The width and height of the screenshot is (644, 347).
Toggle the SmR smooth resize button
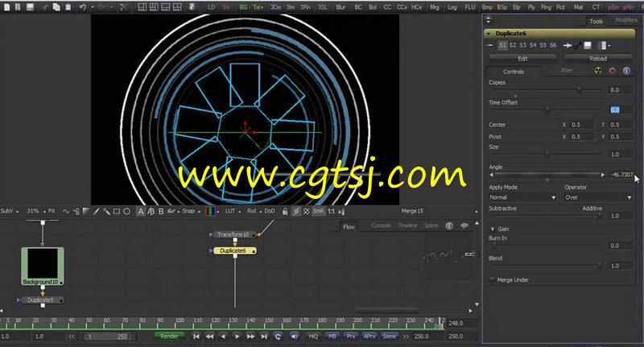pyautogui.click(x=318, y=211)
